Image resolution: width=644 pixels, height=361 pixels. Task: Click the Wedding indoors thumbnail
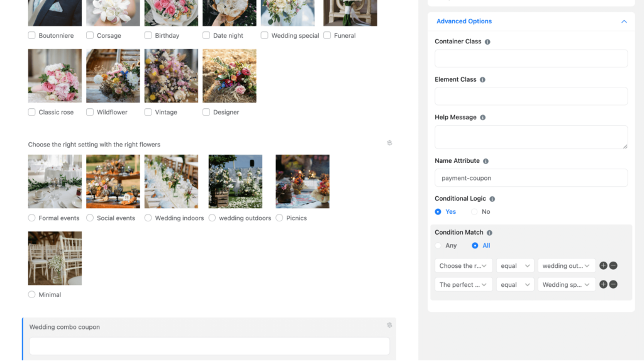pos(171,182)
